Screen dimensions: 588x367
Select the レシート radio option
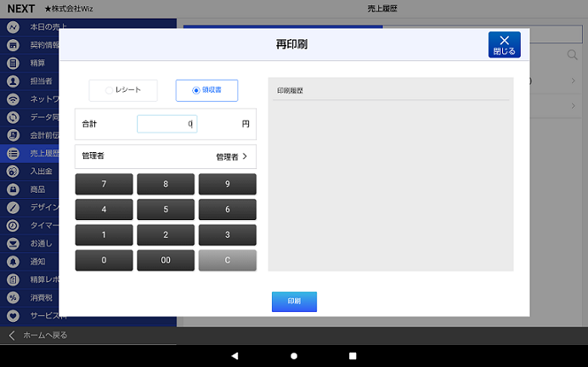pos(122,90)
